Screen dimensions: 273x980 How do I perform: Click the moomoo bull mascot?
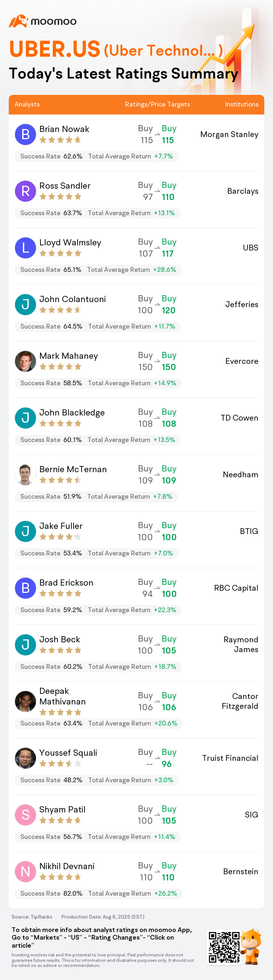[251, 946]
